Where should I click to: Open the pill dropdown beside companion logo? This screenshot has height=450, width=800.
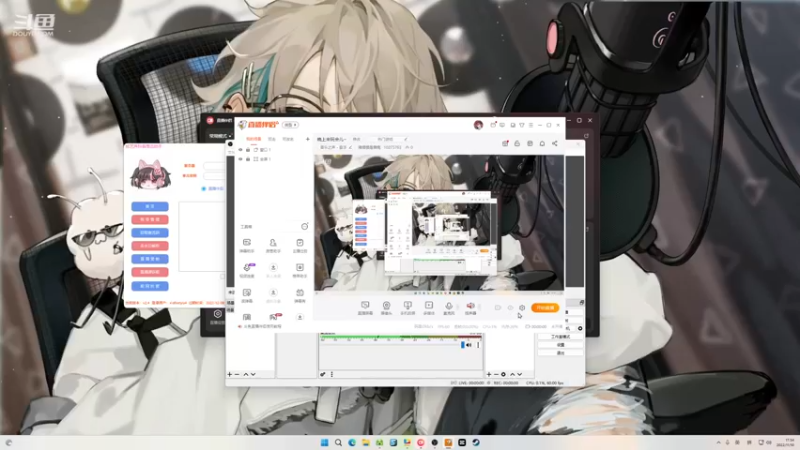point(290,124)
